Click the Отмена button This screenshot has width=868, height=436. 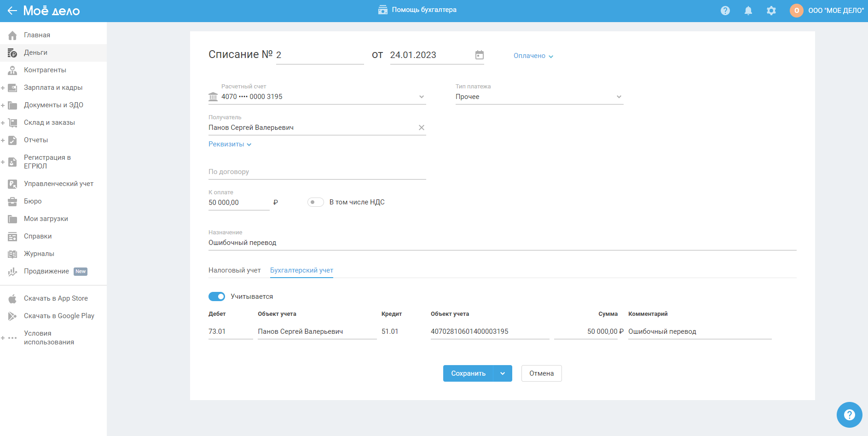(x=541, y=373)
